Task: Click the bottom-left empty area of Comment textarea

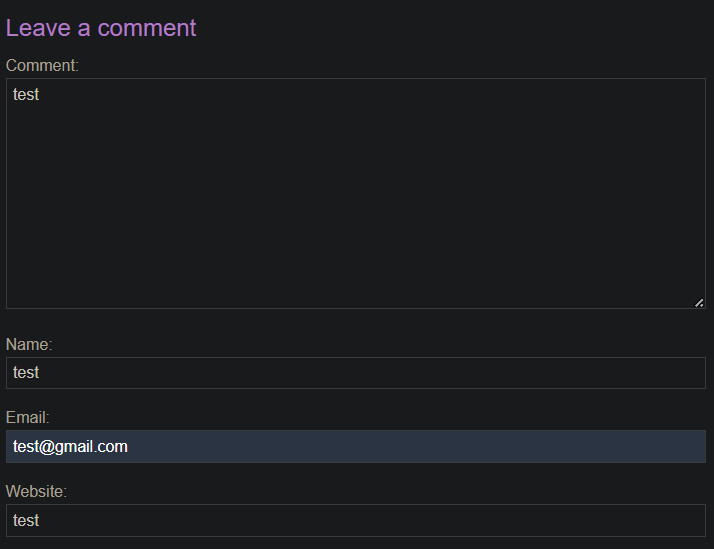Action: click(36, 291)
